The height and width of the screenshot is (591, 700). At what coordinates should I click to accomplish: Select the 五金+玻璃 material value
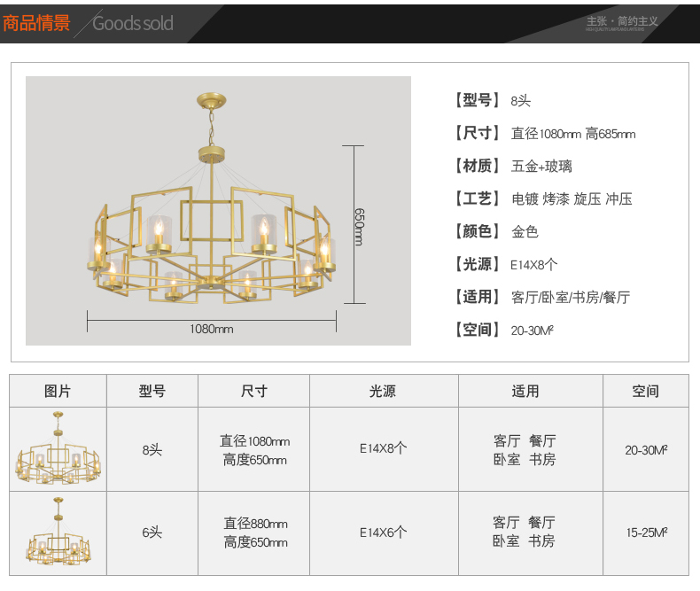coord(541,166)
